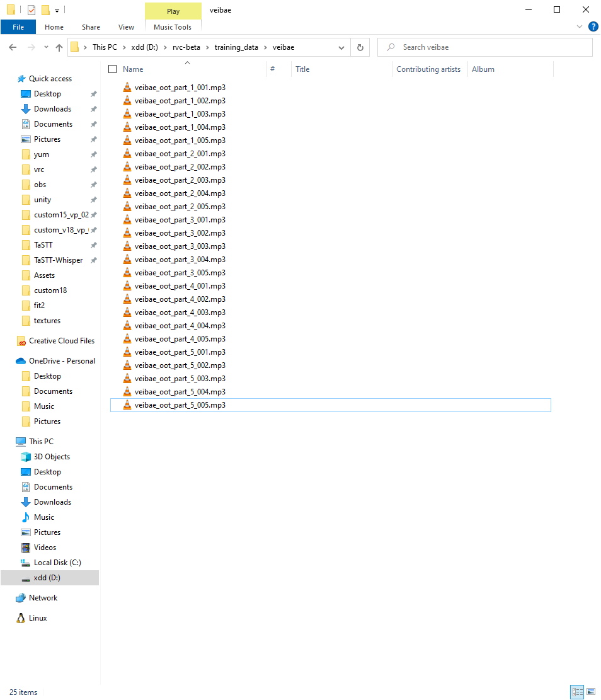This screenshot has height=700, width=601.
Task: Click the Back navigation arrow
Action: pos(12,47)
